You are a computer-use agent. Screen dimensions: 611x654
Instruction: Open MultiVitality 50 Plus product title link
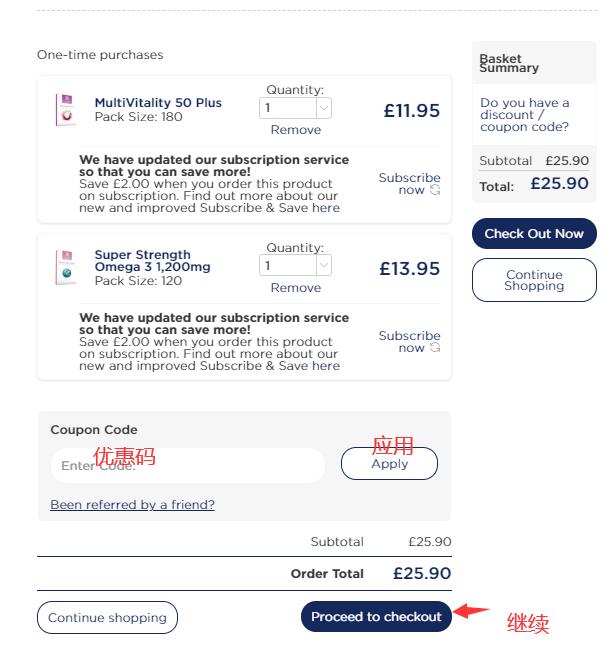[x=158, y=103]
